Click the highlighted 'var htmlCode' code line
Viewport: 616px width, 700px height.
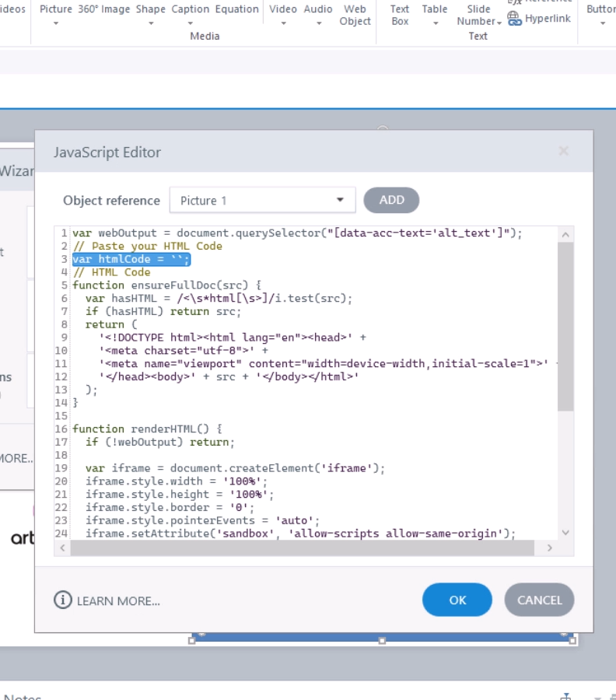(x=131, y=259)
